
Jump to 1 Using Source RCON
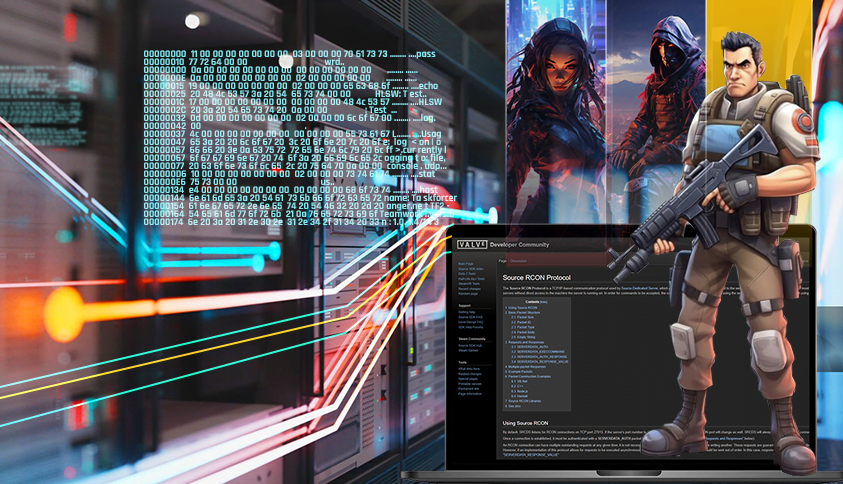coord(521,308)
